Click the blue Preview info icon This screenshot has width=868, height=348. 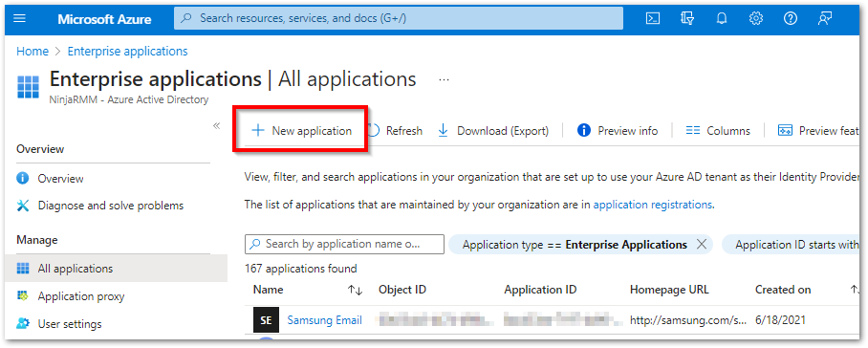[x=583, y=131]
